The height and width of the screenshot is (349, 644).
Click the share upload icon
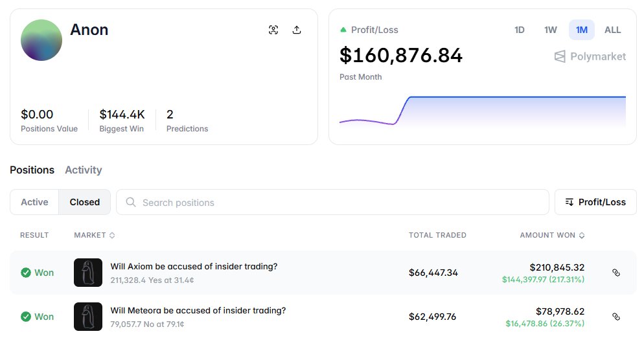point(297,30)
